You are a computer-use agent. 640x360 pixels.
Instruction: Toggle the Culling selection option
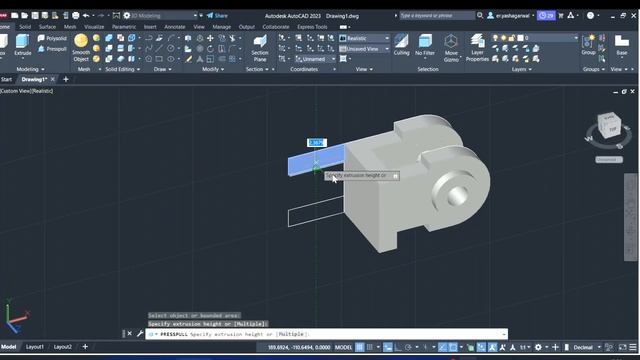[x=401, y=45]
